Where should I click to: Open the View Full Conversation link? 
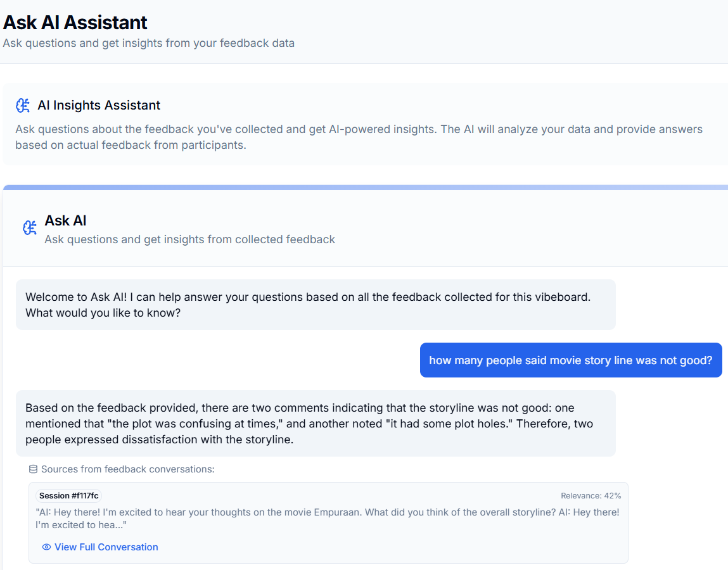(106, 547)
